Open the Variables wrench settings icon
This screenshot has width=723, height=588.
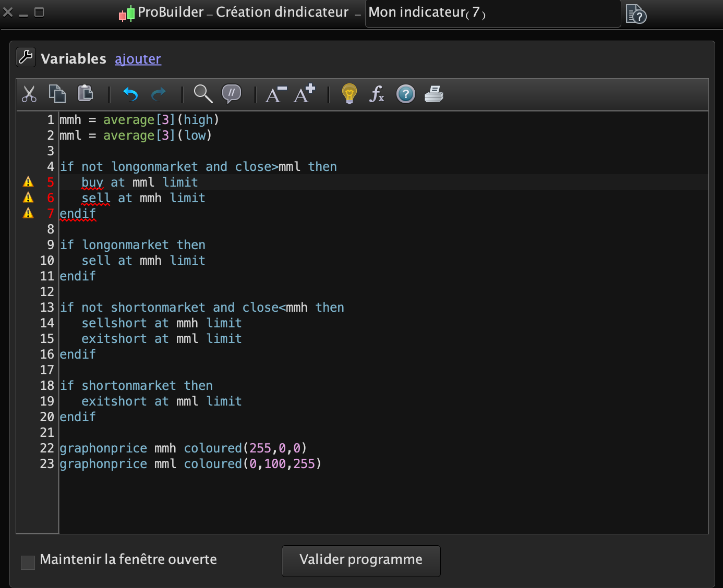tap(26, 57)
